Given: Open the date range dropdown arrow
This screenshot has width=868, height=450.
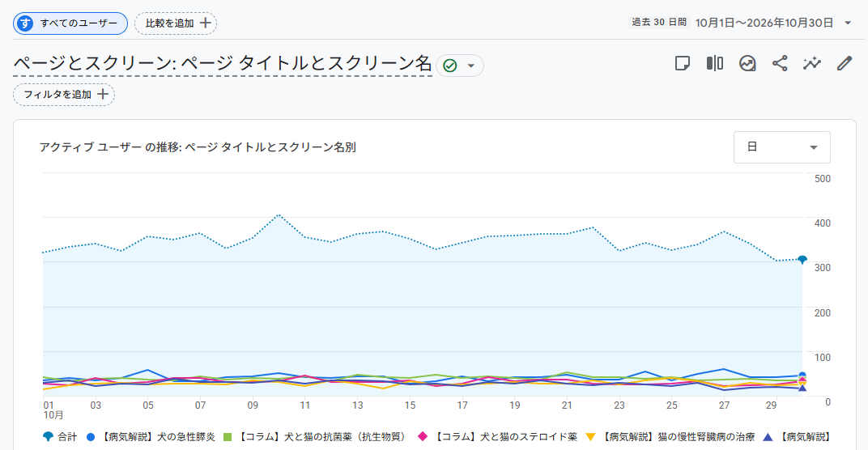Looking at the screenshot, I should (848, 23).
